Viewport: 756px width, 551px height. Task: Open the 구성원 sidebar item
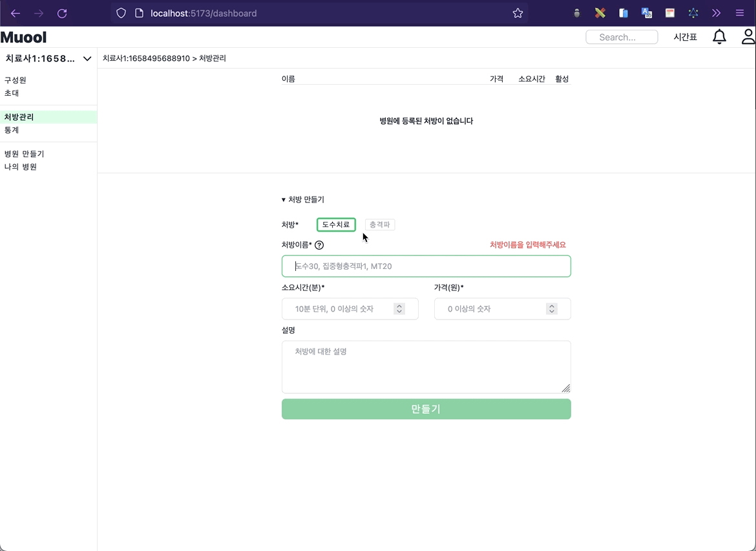pyautogui.click(x=15, y=80)
